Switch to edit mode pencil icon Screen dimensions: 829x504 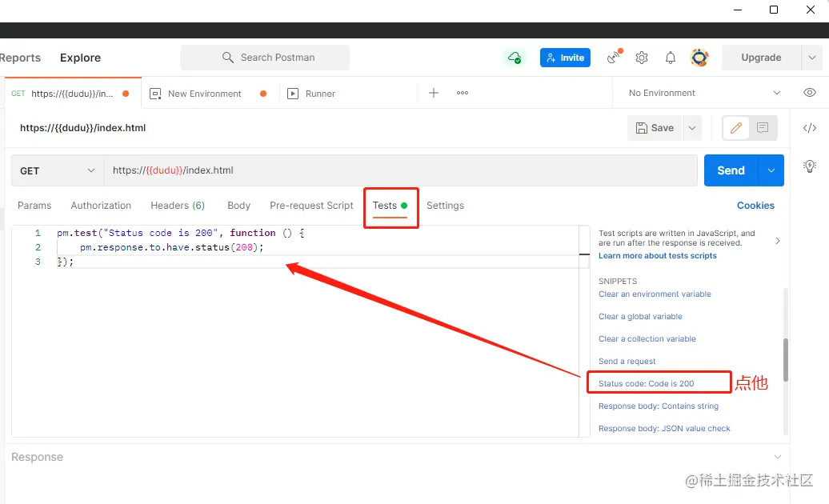pos(736,128)
